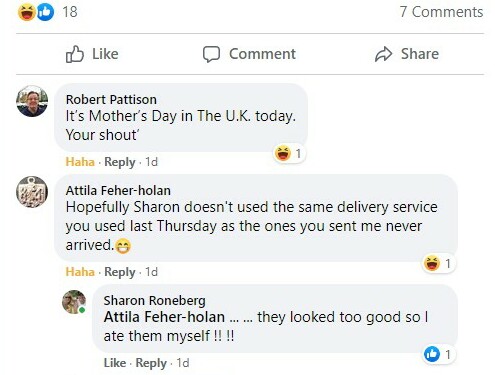This screenshot has width=495, height=375.
Task: Toggle Haha reaction under Attila's comment
Action: pyautogui.click(x=80, y=272)
